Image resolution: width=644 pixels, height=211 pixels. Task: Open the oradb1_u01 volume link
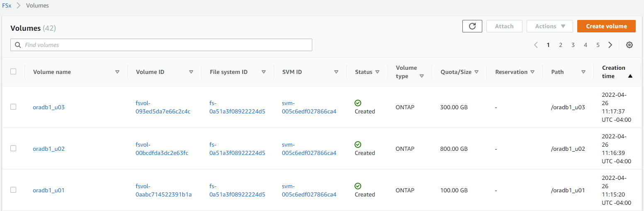49,190
